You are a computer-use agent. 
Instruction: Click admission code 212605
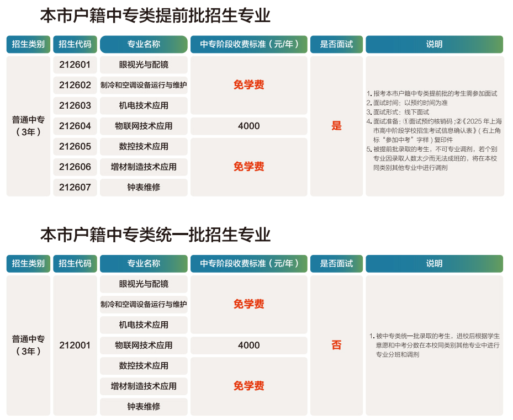pyautogui.click(x=75, y=146)
